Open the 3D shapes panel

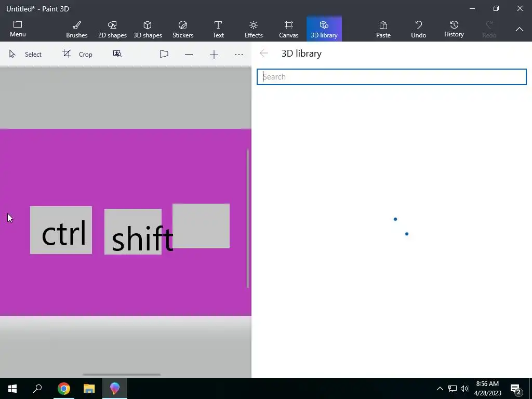pos(148,29)
